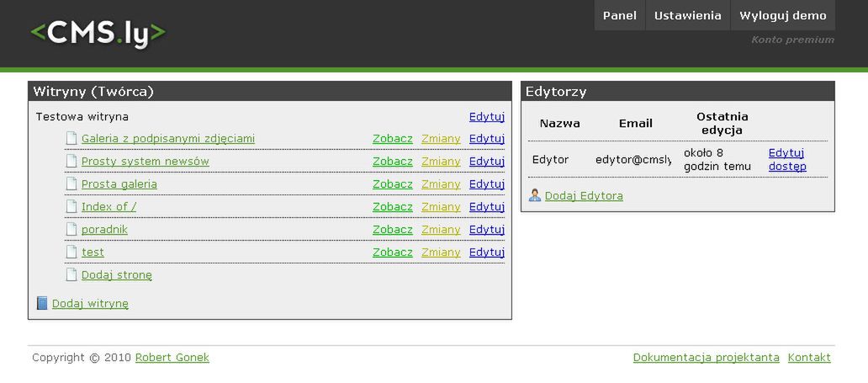Click page icon beside Prosty system newsów
The width and height of the screenshot is (868, 383).
click(71, 162)
